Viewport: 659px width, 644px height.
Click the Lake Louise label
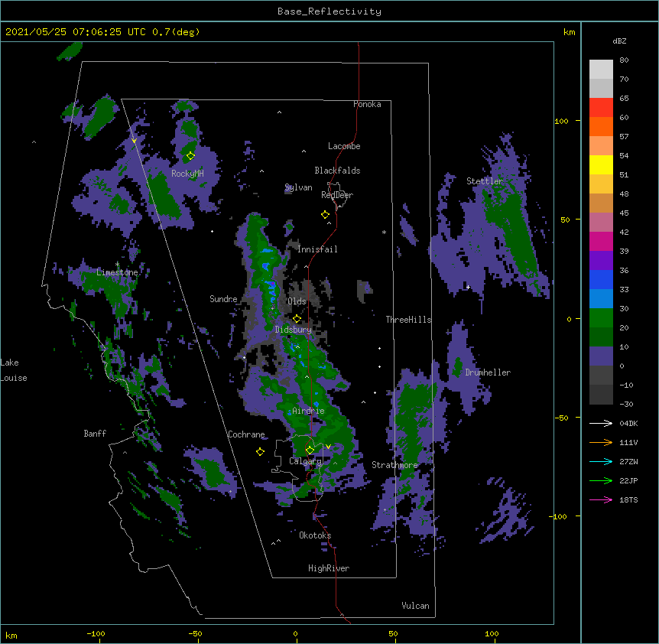click(x=14, y=370)
